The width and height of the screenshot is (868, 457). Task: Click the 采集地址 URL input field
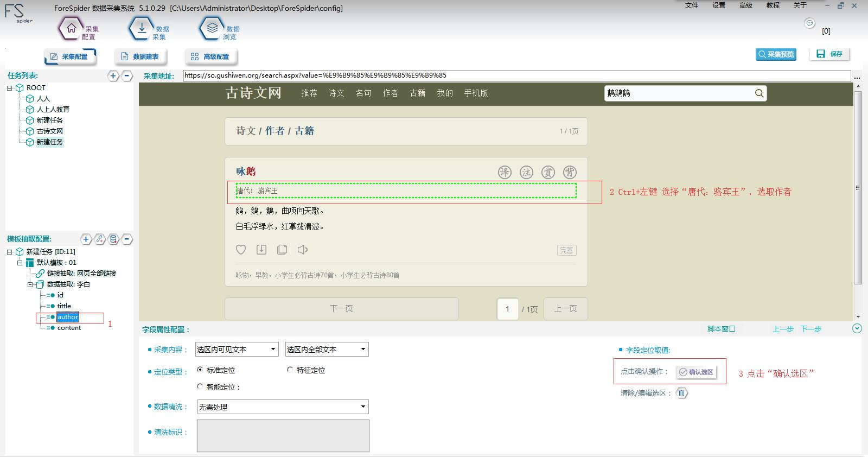(517, 75)
